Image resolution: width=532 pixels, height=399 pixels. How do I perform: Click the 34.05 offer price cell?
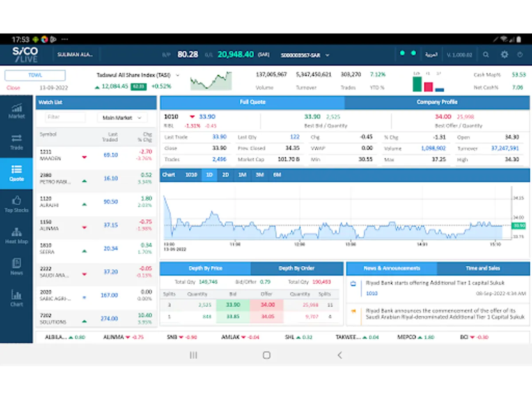point(266,317)
